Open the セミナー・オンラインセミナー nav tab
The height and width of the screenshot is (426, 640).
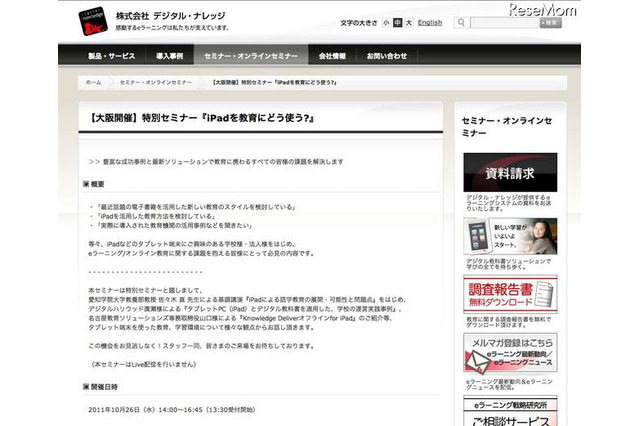click(x=251, y=56)
